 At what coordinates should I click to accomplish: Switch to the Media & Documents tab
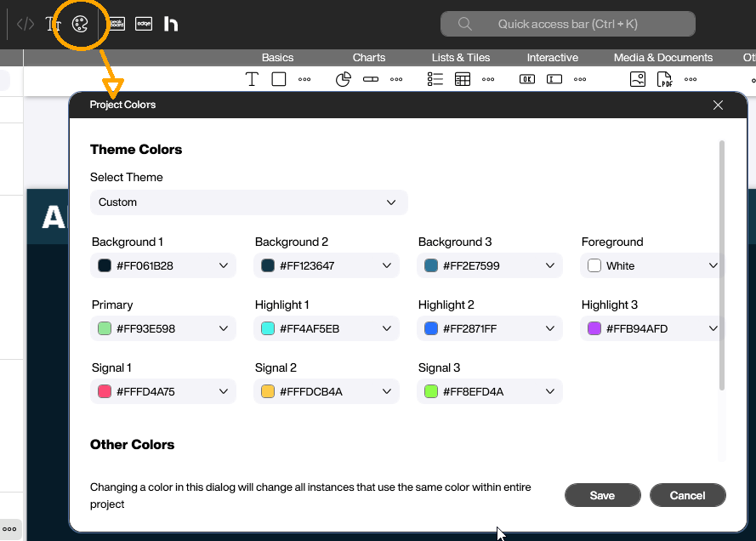663,58
